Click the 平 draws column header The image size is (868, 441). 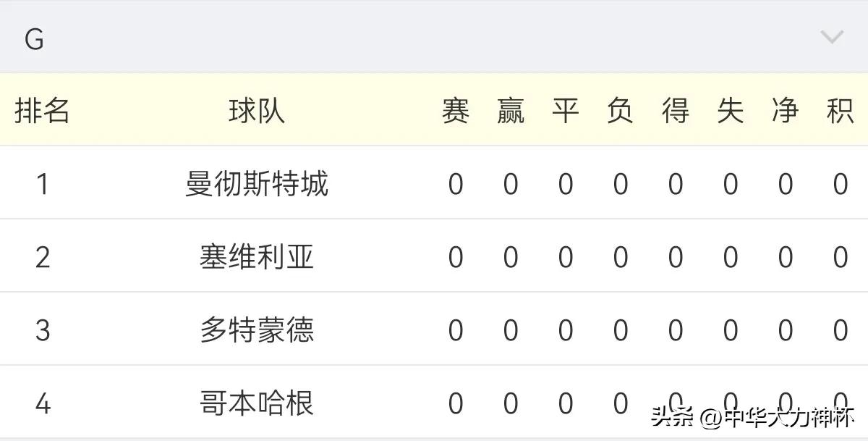click(566, 110)
